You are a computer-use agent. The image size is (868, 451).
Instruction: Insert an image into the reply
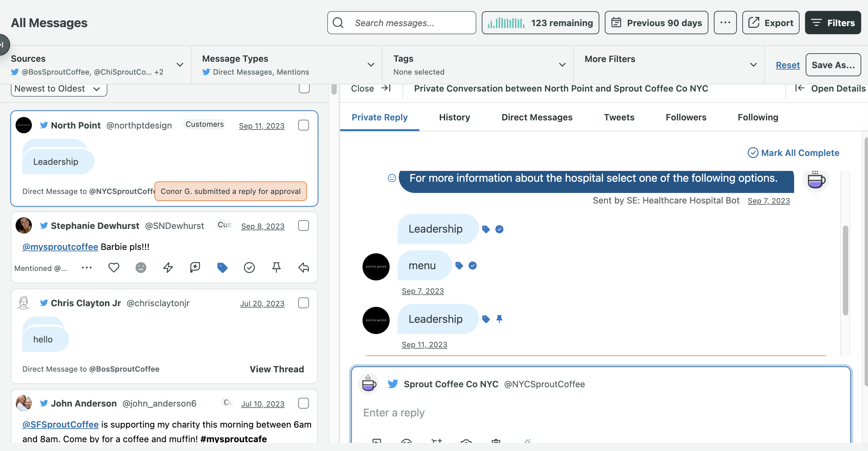tap(376, 442)
